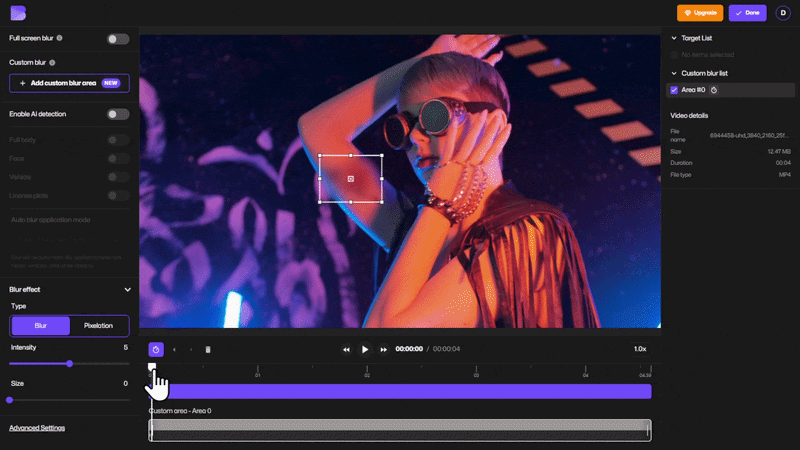Viewport: 800px width, 450px height.
Task: Toggle the Full body detection switch
Action: click(118, 140)
